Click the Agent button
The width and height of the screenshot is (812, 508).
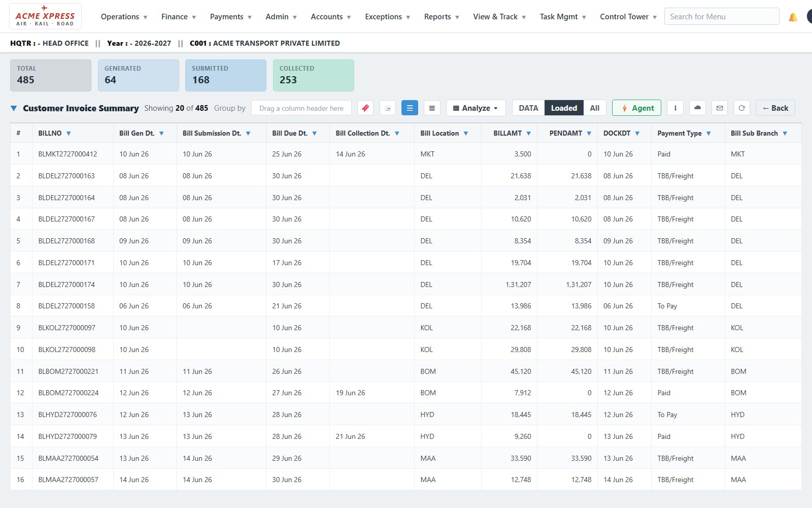(636, 108)
